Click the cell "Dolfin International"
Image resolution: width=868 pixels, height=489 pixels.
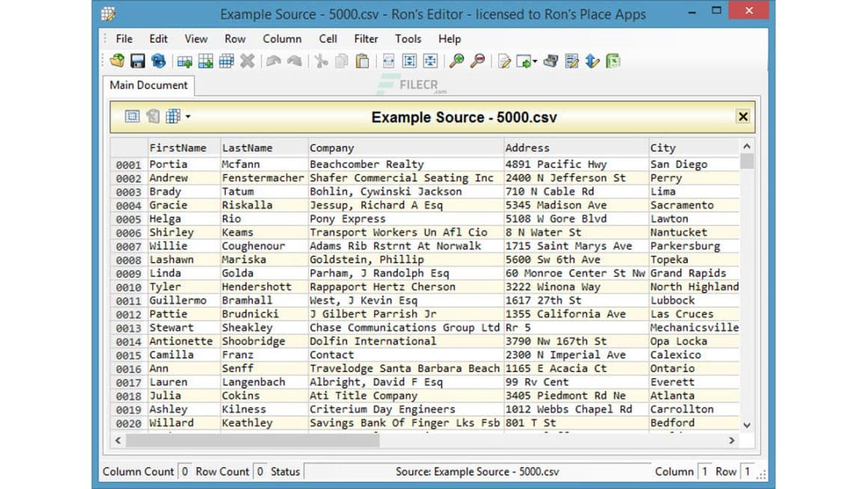(x=406, y=341)
